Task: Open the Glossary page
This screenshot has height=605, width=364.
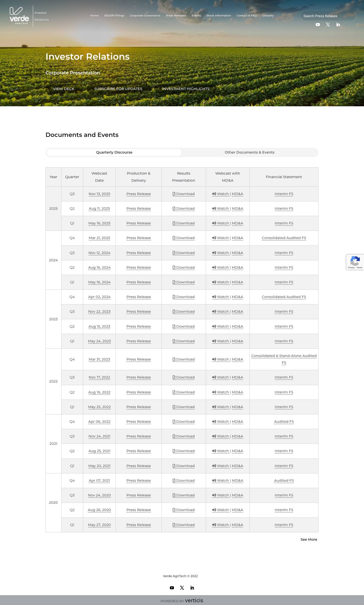Action: tap(268, 15)
